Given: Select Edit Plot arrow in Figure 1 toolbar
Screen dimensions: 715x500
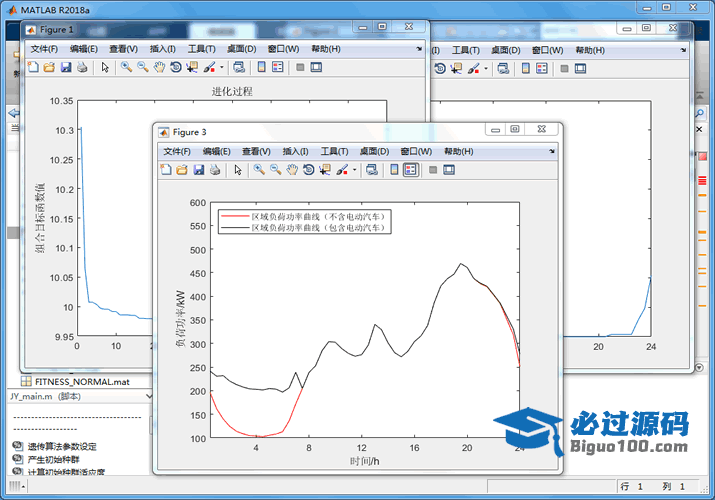Looking at the screenshot, I should pos(105,67).
